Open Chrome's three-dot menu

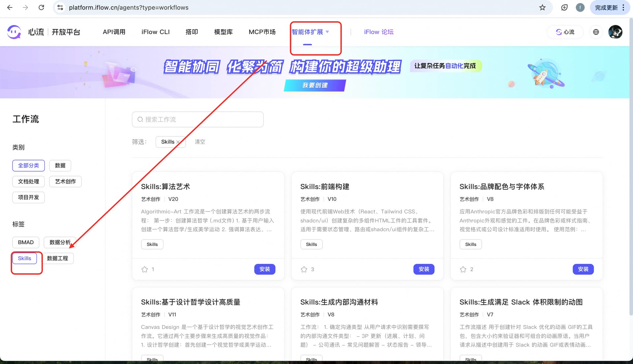pos(623,8)
